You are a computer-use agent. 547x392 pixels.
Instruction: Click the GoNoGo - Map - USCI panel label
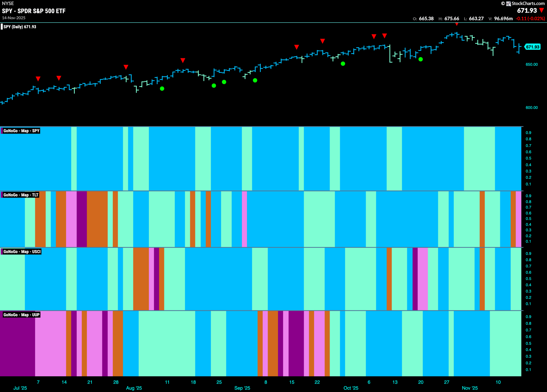22,251
